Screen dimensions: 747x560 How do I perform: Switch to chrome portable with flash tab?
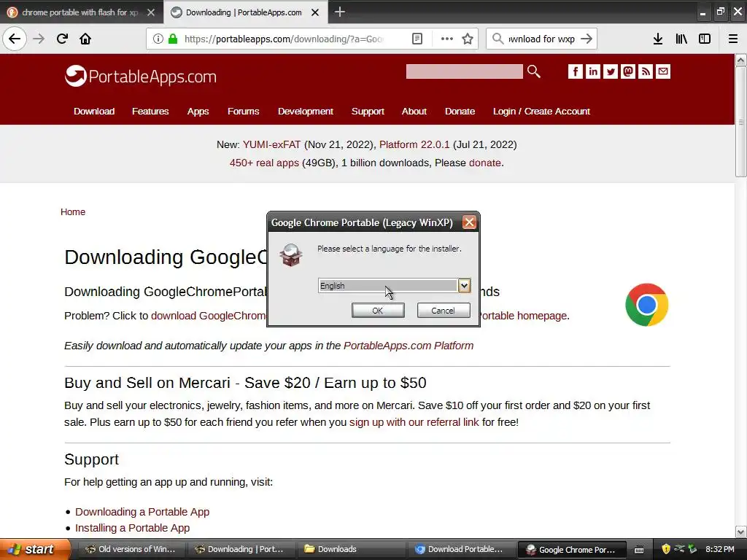tap(80, 12)
